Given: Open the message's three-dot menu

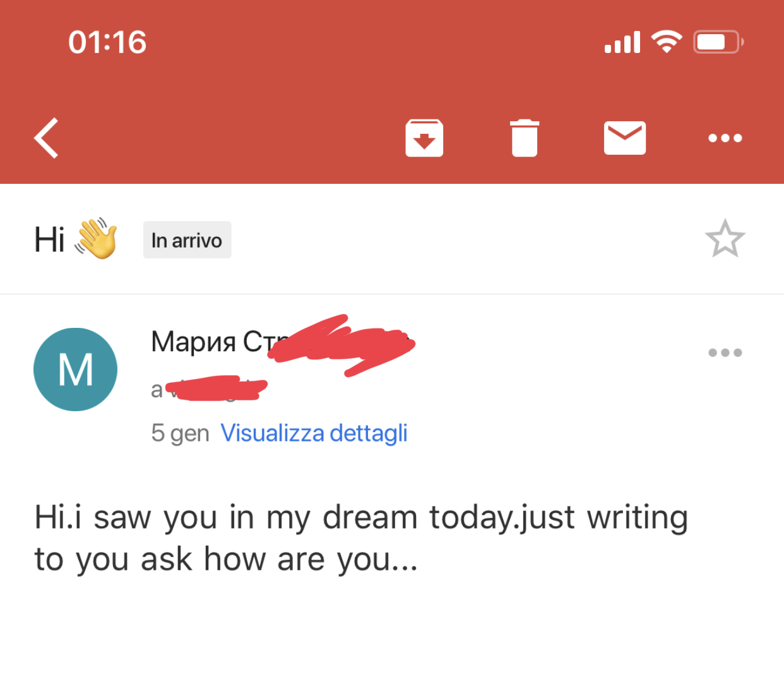Looking at the screenshot, I should coord(725,352).
